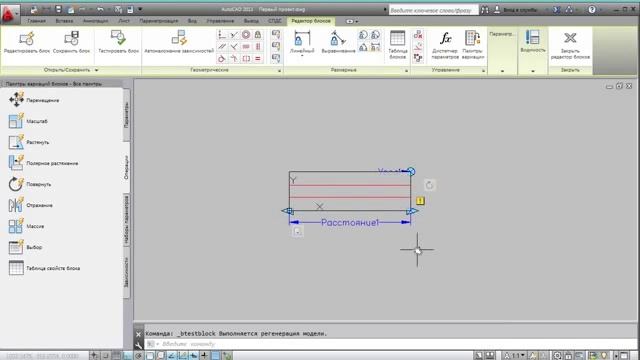This screenshot has height=360, width=640.
Task: Open Размерные panel dialog launcher
Action: click(407, 71)
